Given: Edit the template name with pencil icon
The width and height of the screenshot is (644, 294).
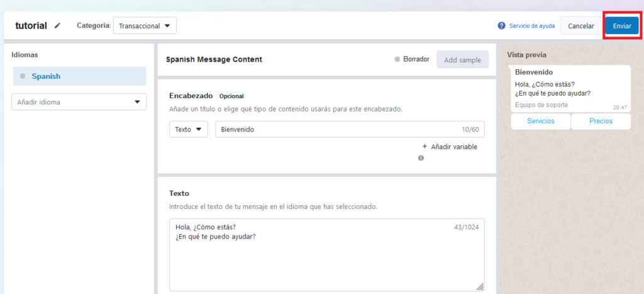Looking at the screenshot, I should (x=57, y=25).
